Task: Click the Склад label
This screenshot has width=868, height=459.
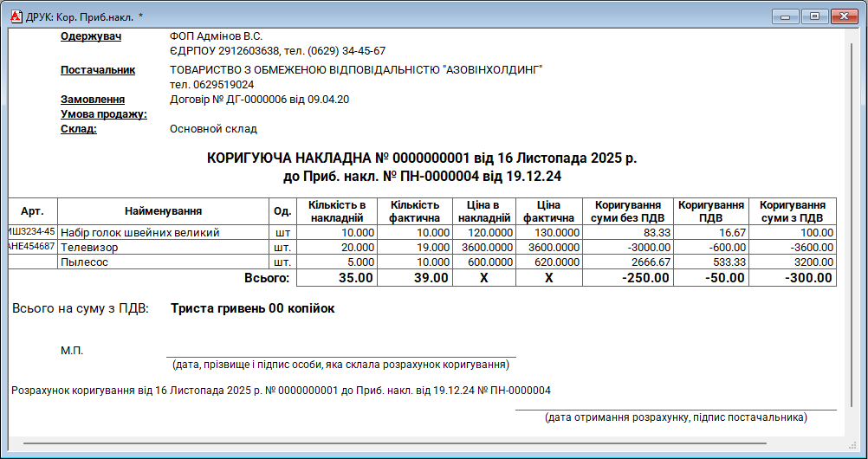Action: click(x=79, y=129)
